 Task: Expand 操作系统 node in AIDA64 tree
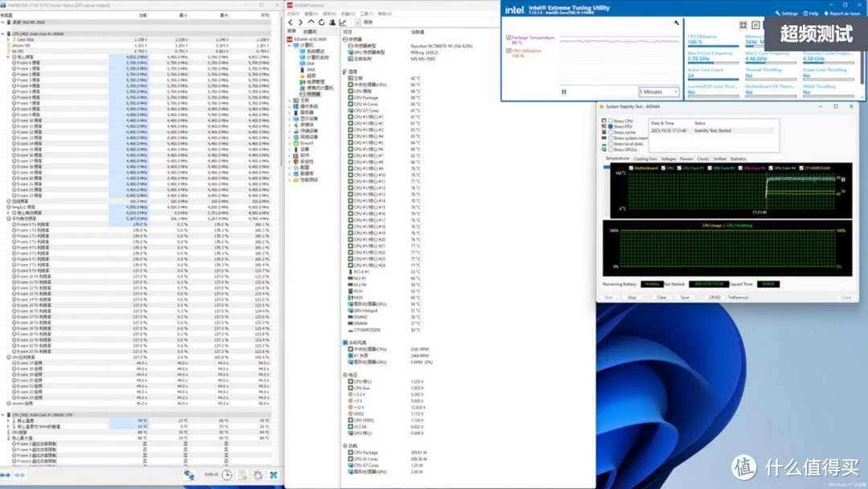click(x=290, y=106)
